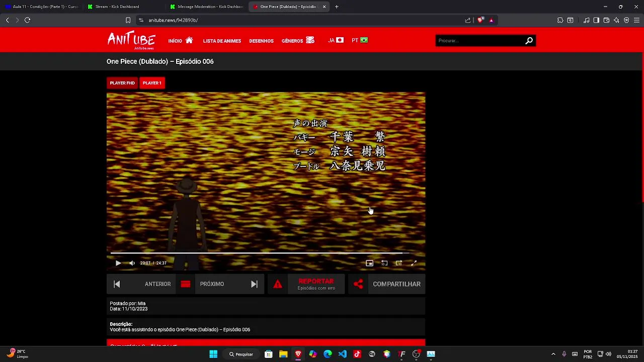Enter fullscreen video mode
This screenshot has height=362, width=644.
click(x=414, y=263)
